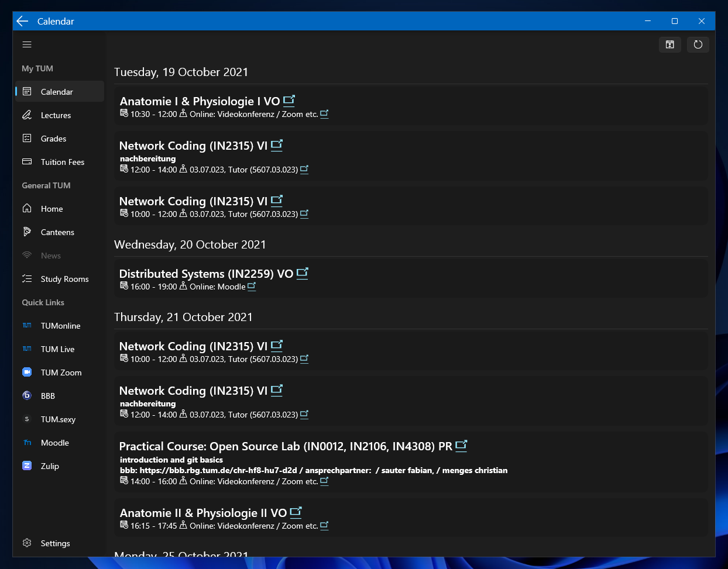This screenshot has width=728, height=569.
Task: Open external link for Anatomie I & Physiologie I
Action: click(x=289, y=101)
